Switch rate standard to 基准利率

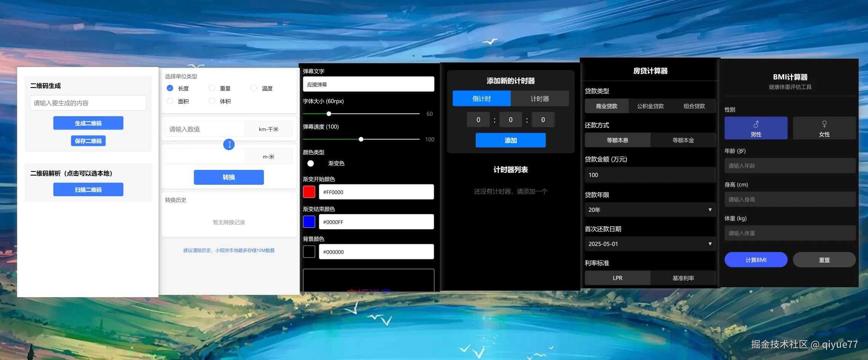(683, 278)
